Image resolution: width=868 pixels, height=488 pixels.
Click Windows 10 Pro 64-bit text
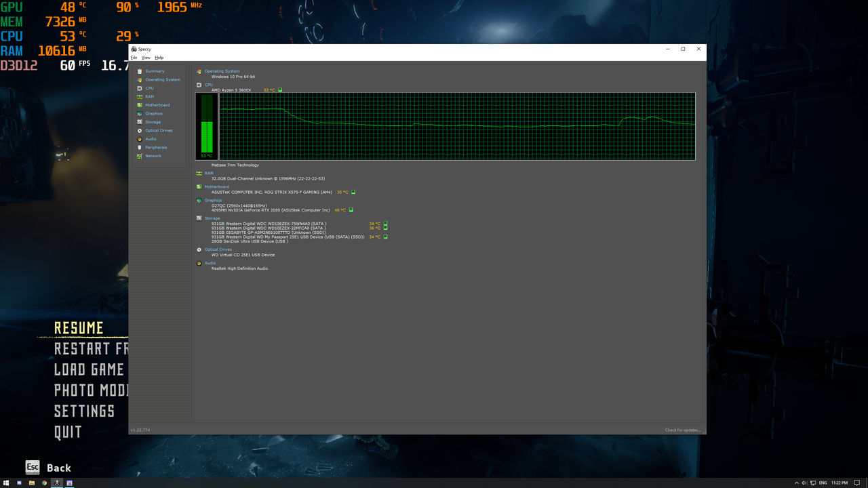[x=233, y=77]
